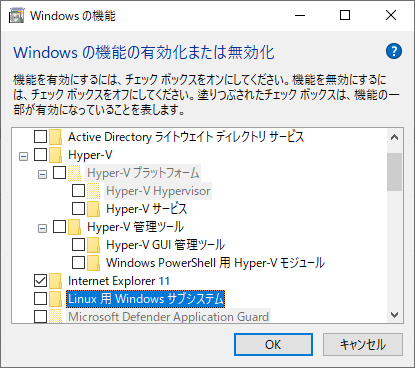Click folder icon beside Hyper-V GUI 管理ツール
415x368 pixels.
pos(93,245)
